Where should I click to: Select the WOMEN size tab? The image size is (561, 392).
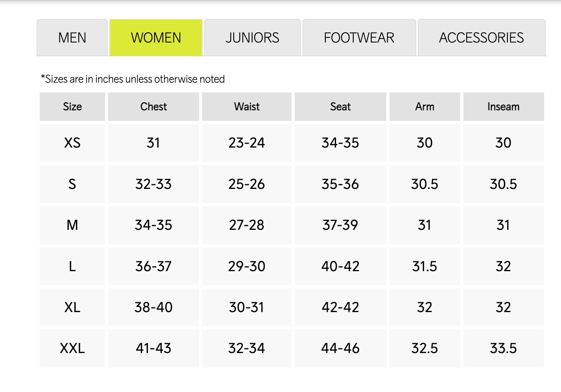pyautogui.click(x=156, y=38)
